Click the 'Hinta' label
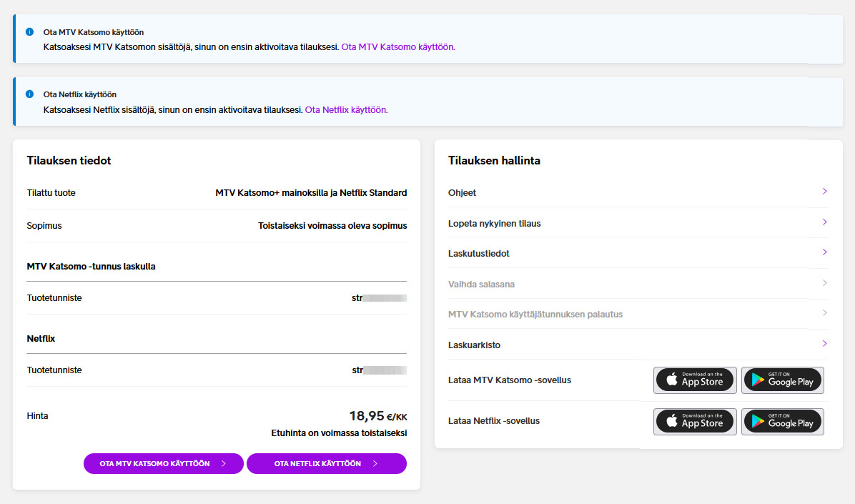855x504 pixels. pos(37,415)
